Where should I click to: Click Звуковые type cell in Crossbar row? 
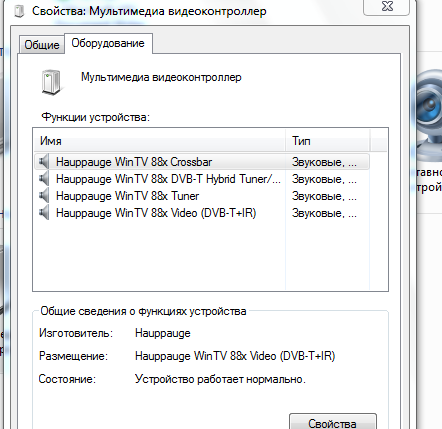click(324, 162)
